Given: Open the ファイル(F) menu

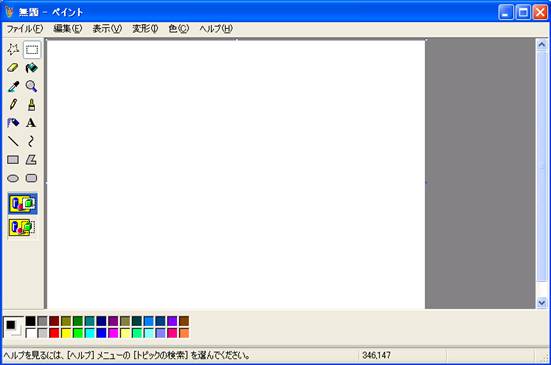Looking at the screenshot, I should click(25, 29).
